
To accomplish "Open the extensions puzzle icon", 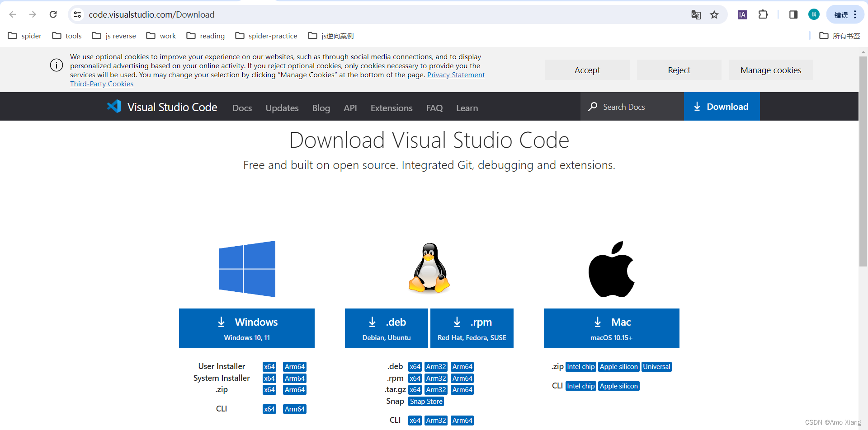I will click(763, 14).
